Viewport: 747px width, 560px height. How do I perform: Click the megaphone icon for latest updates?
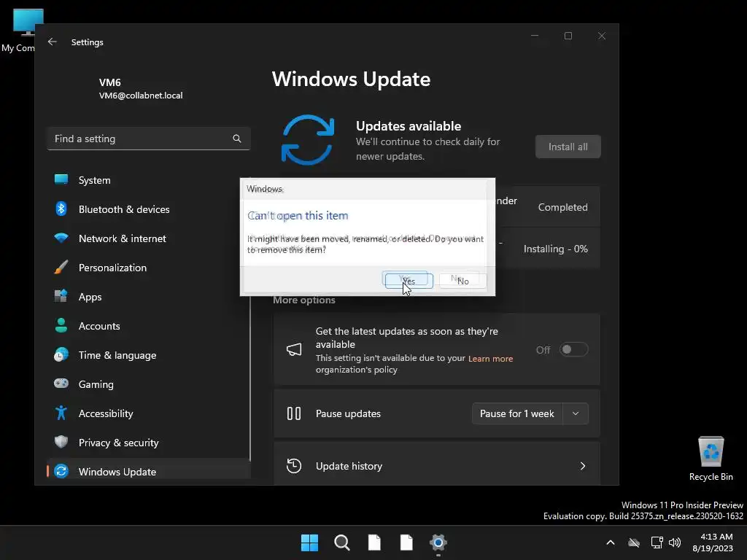[294, 350]
